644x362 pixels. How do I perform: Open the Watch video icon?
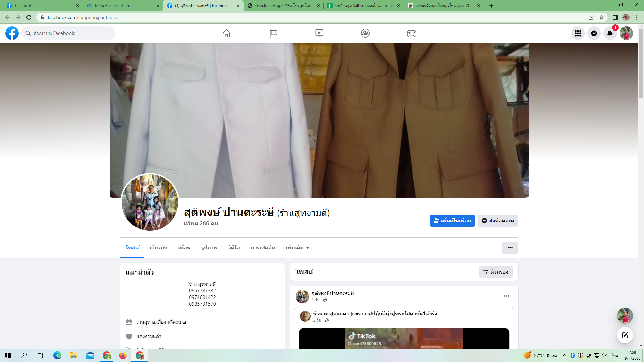(x=319, y=33)
